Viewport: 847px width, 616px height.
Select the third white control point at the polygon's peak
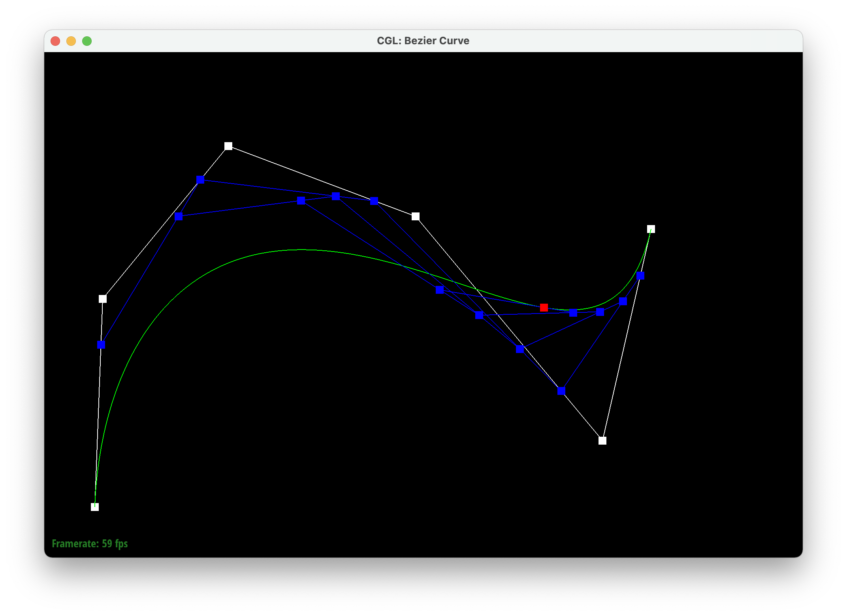pos(228,146)
